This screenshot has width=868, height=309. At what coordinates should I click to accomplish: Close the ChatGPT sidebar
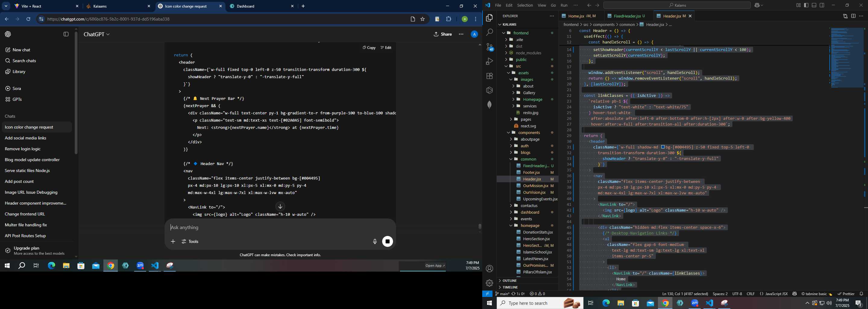[x=66, y=34]
